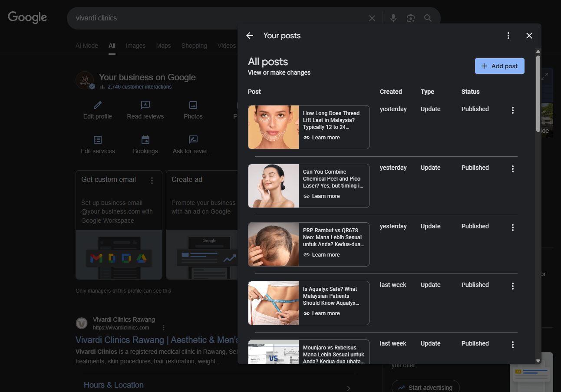Switch to the Images tab
Screen dimensions: 561x392
135,45
